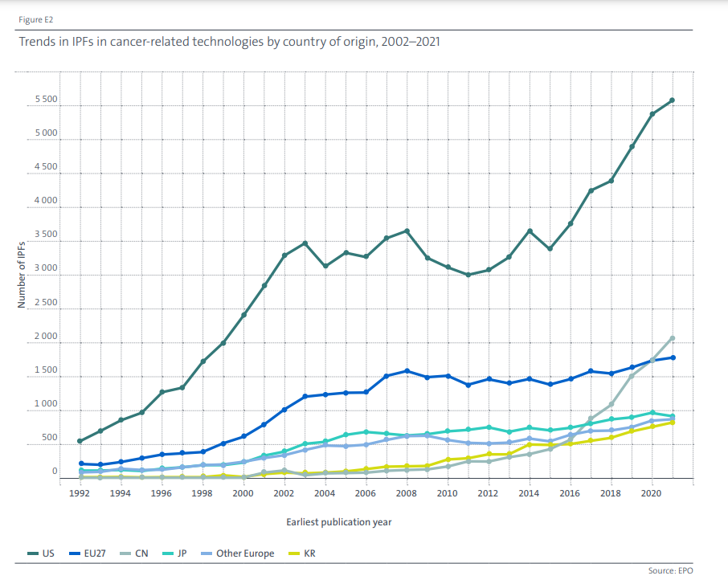Click the JP line's 2006 data point

click(366, 431)
